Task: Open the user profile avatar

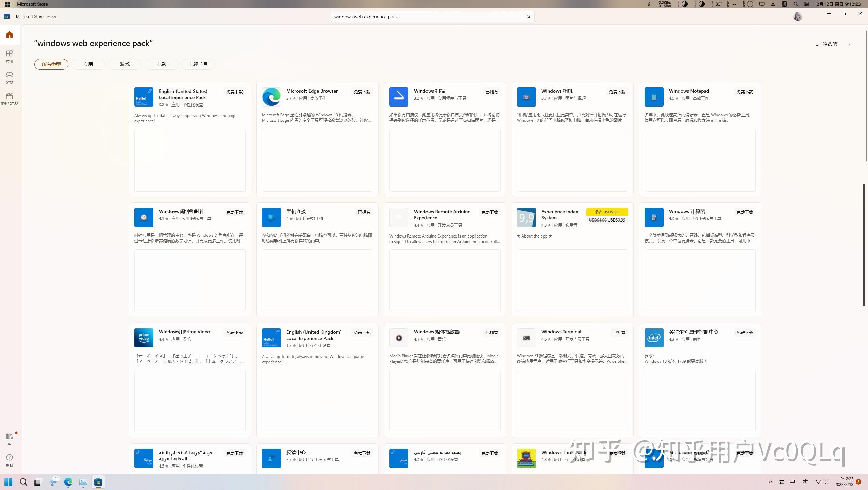Action: pyautogui.click(x=798, y=16)
